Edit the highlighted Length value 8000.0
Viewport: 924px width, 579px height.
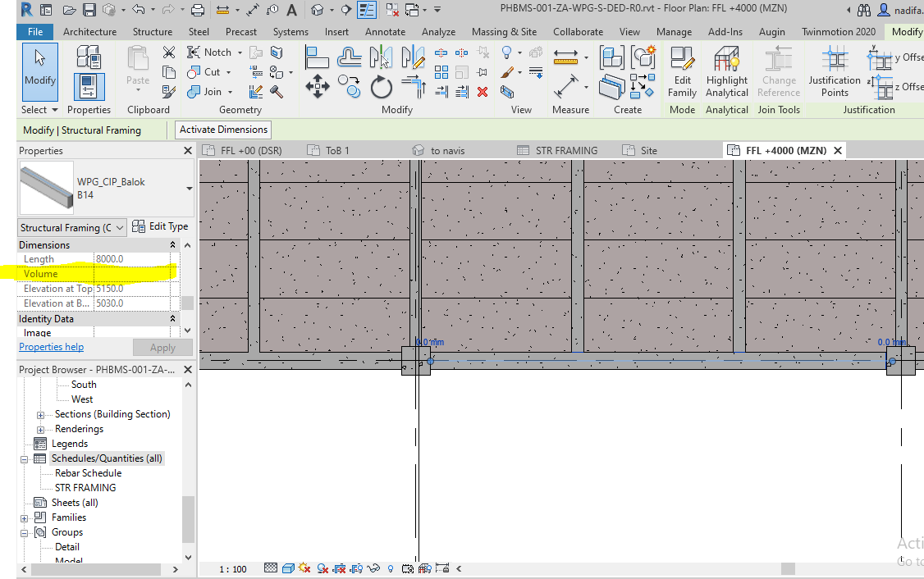tap(110, 258)
